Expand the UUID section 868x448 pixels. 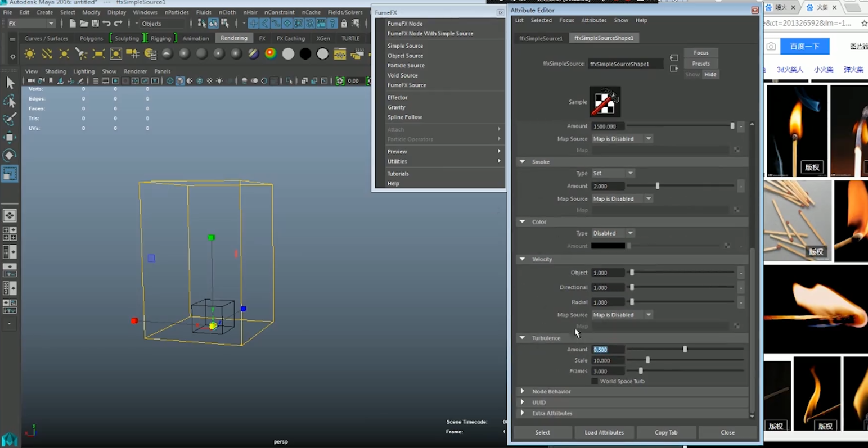522,402
